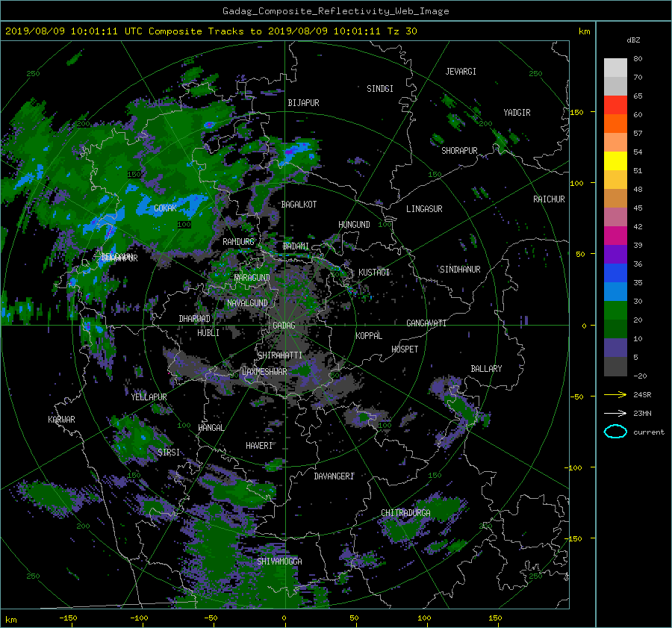Click the cyan current ellipse legend icon
This screenshot has height=628, width=672.
pyautogui.click(x=615, y=432)
